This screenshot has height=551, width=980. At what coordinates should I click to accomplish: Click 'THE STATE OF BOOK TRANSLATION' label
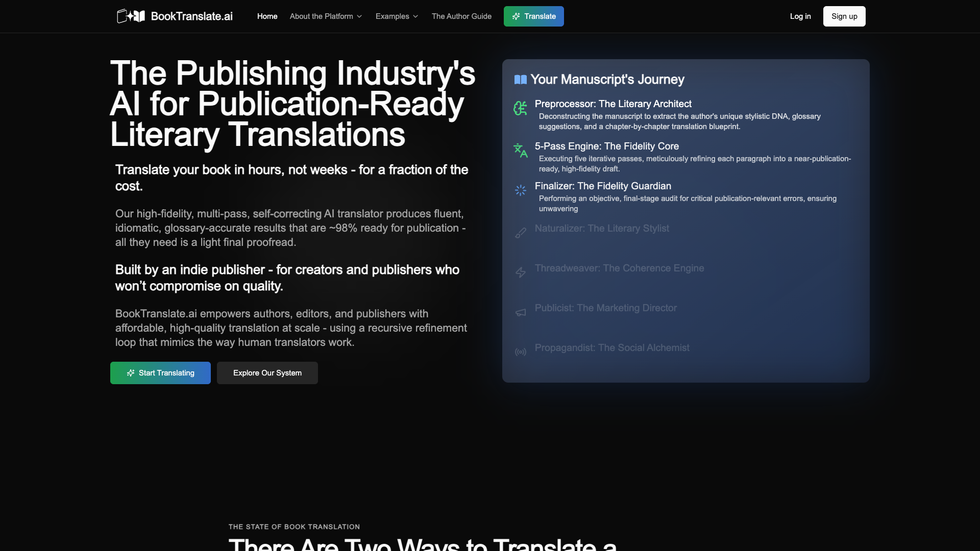(294, 527)
